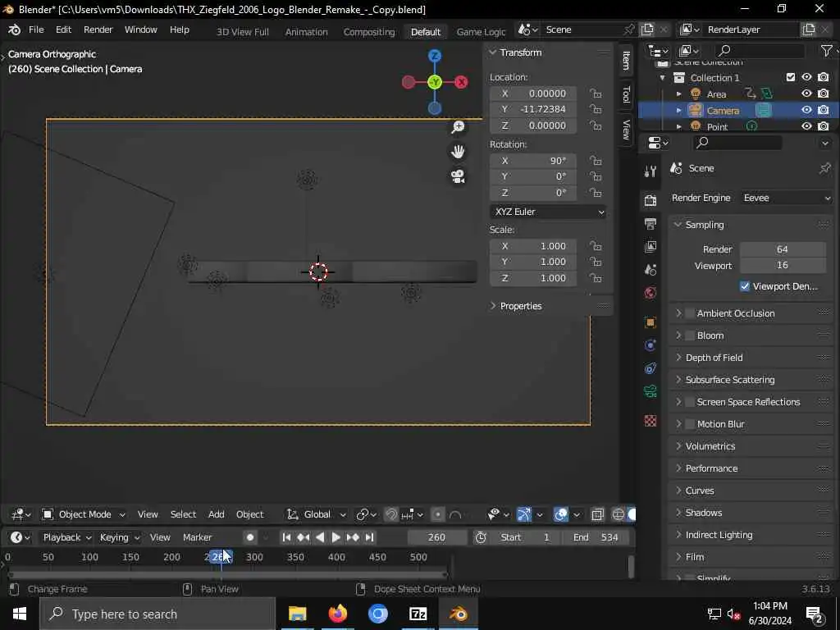Enable Screen Space Reflections checkbox
The width and height of the screenshot is (840, 630).
pos(690,402)
